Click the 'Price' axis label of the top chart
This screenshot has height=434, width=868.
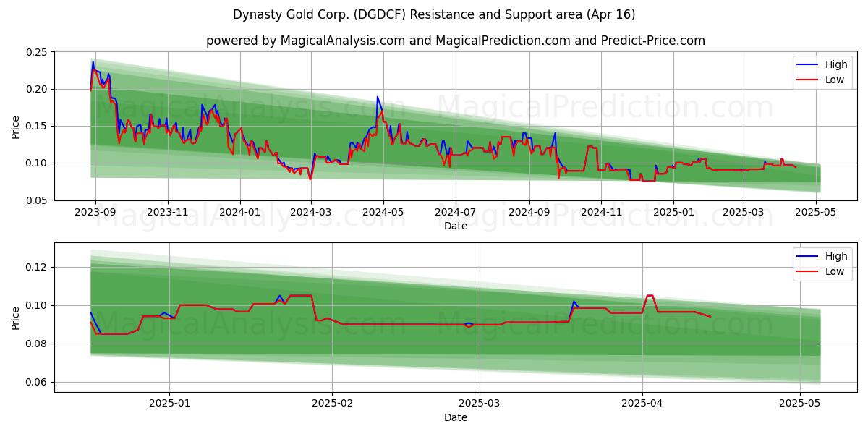click(16, 126)
